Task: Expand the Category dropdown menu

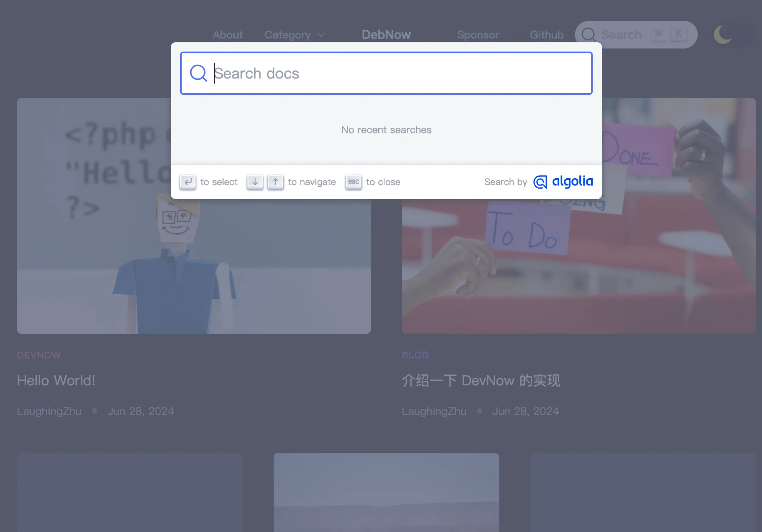Action: tap(288, 35)
